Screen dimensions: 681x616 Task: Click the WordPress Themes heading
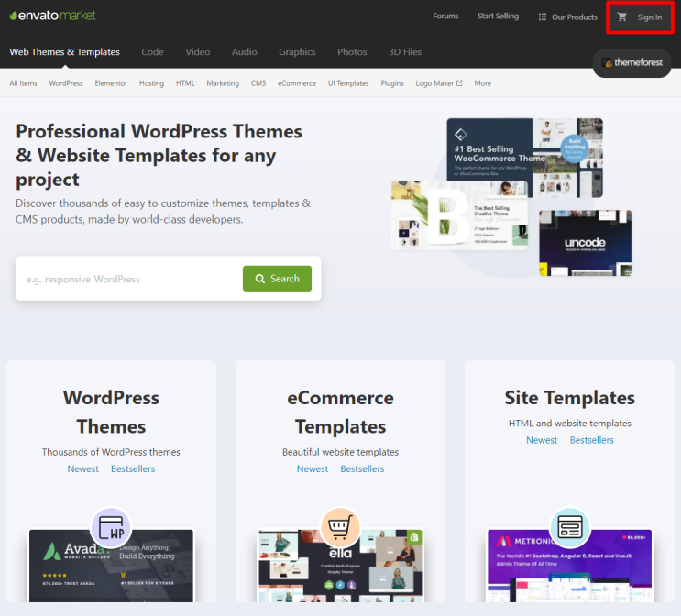point(111,412)
